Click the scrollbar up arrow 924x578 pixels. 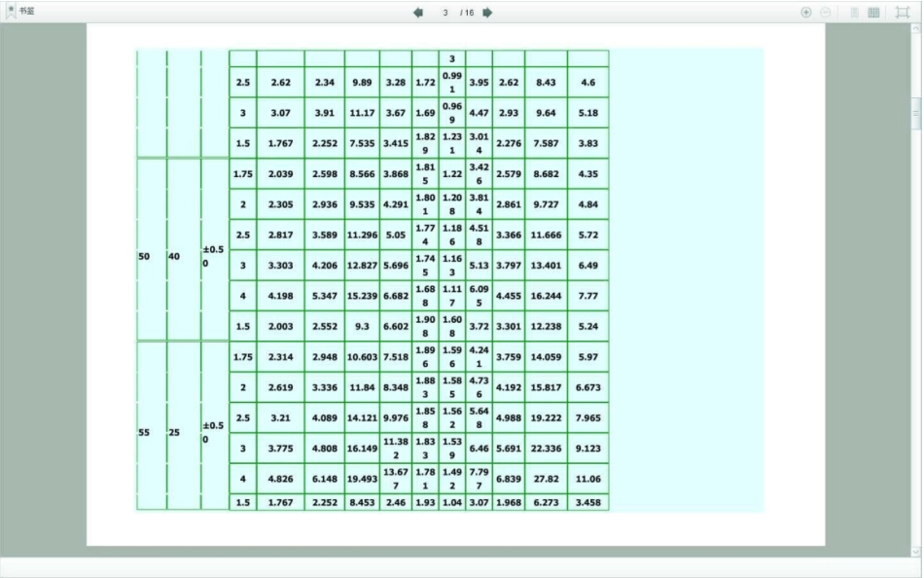tap(916, 29)
